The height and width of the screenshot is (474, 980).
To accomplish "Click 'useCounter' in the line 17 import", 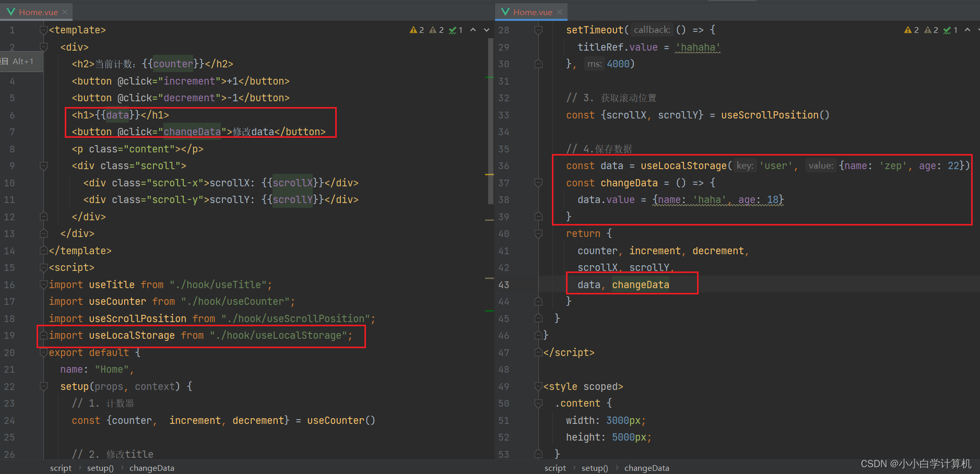I will click(117, 302).
